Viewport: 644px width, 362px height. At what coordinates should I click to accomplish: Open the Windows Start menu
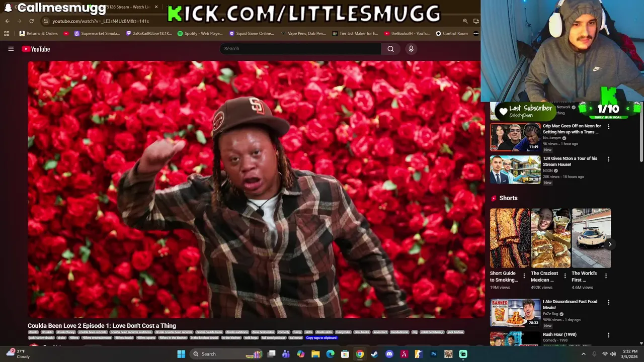coord(181,354)
